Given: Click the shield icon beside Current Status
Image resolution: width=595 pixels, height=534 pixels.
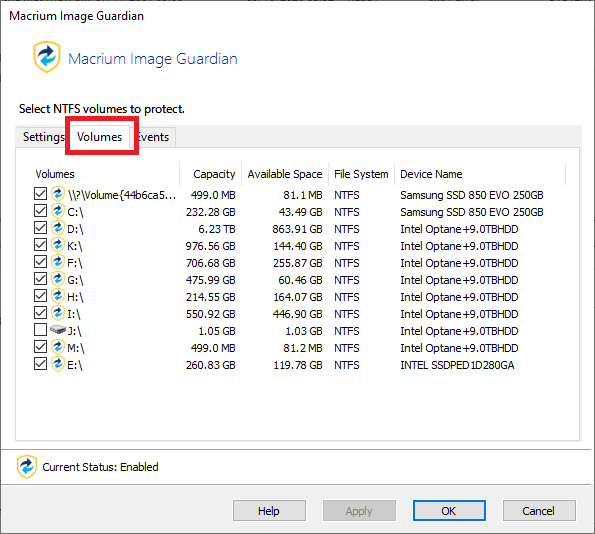Looking at the screenshot, I should [27, 466].
